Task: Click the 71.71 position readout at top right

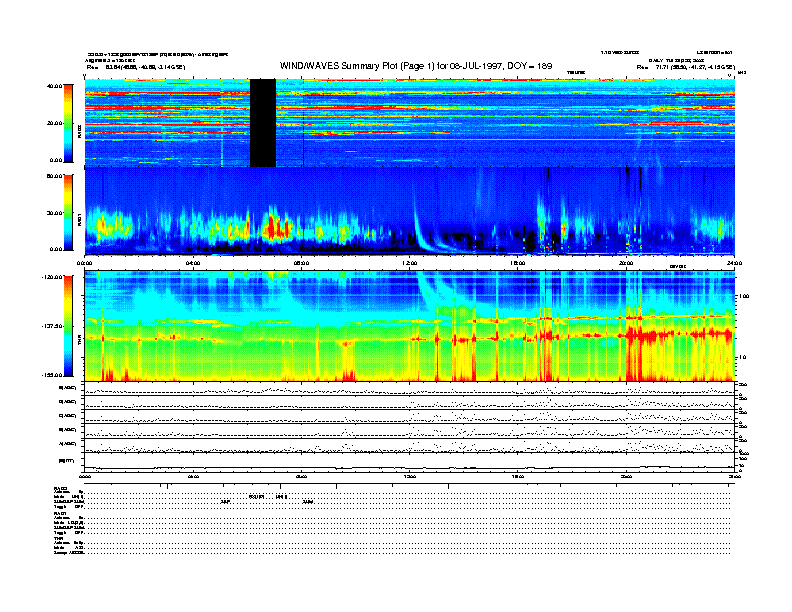Action: point(685,67)
